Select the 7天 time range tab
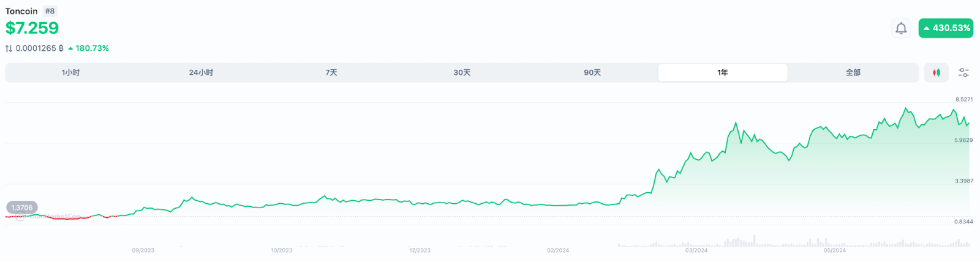The width and height of the screenshot is (980, 262). click(x=331, y=73)
